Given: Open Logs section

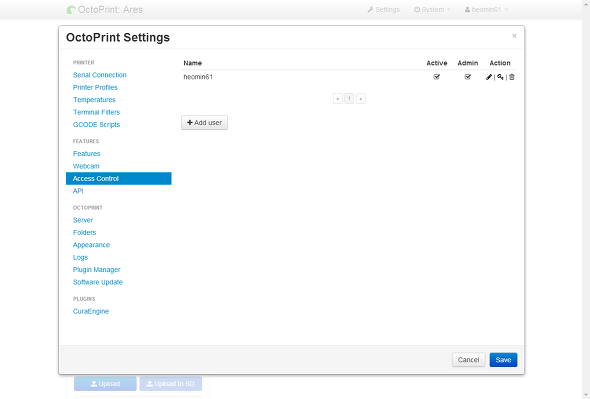Looking at the screenshot, I should 80,257.
